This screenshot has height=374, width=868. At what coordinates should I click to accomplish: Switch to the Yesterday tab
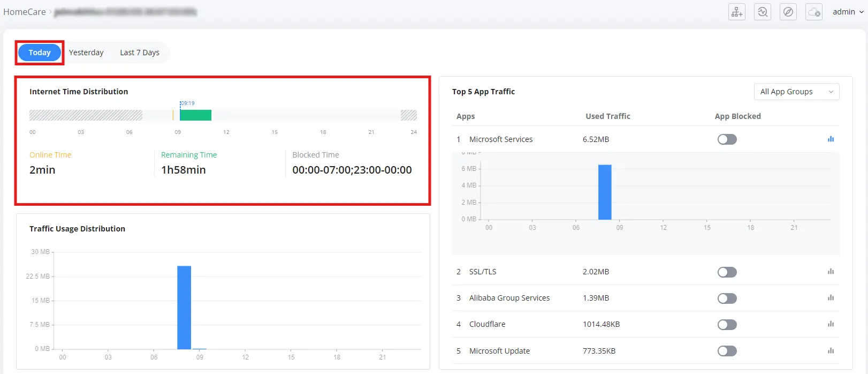[86, 53]
